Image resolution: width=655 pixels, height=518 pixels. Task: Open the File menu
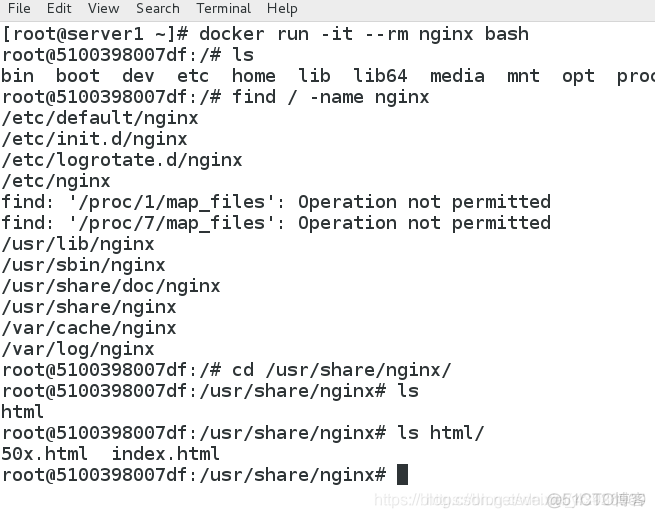[x=19, y=8]
